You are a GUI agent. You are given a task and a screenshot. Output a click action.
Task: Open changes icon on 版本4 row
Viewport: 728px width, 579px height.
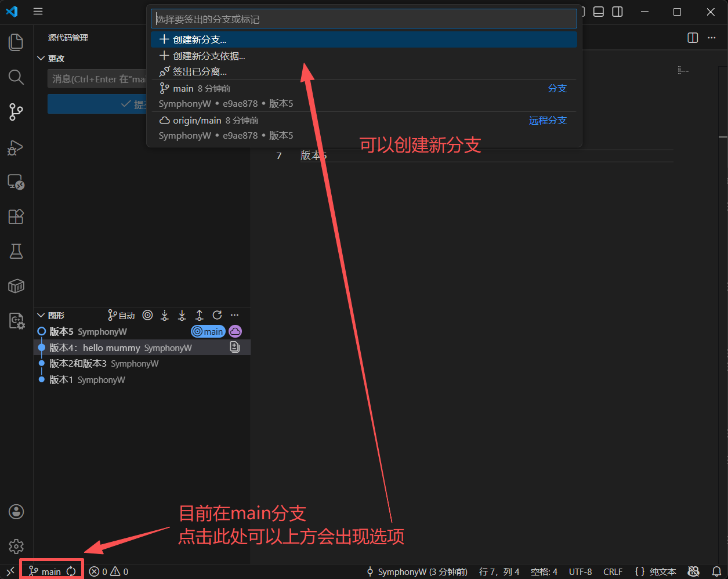pos(235,348)
